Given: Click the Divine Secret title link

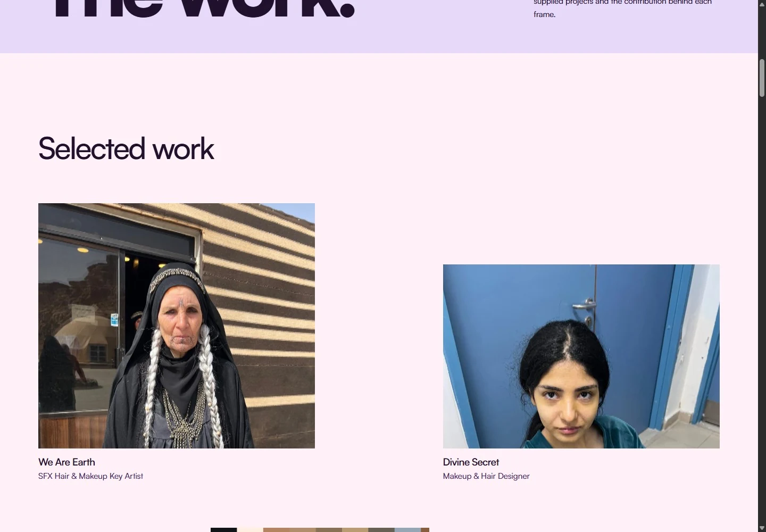Looking at the screenshot, I should [471, 462].
